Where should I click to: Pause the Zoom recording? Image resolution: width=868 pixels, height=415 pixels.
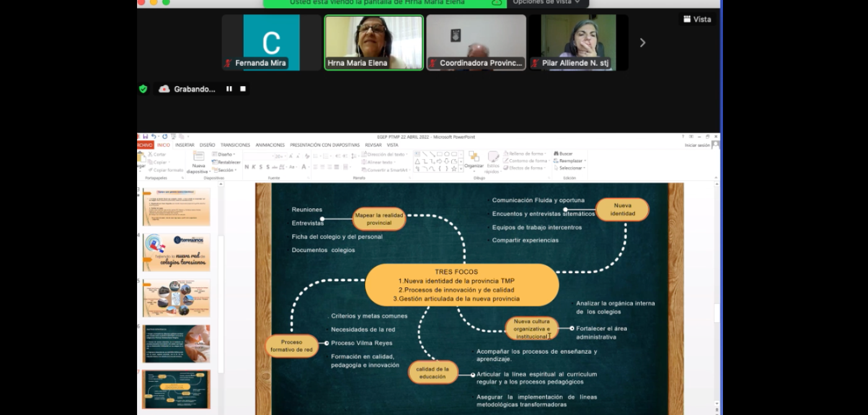tap(229, 89)
